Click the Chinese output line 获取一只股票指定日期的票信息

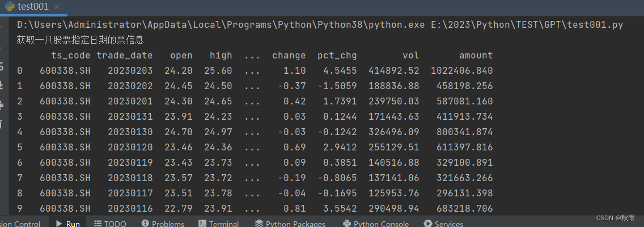point(80,40)
